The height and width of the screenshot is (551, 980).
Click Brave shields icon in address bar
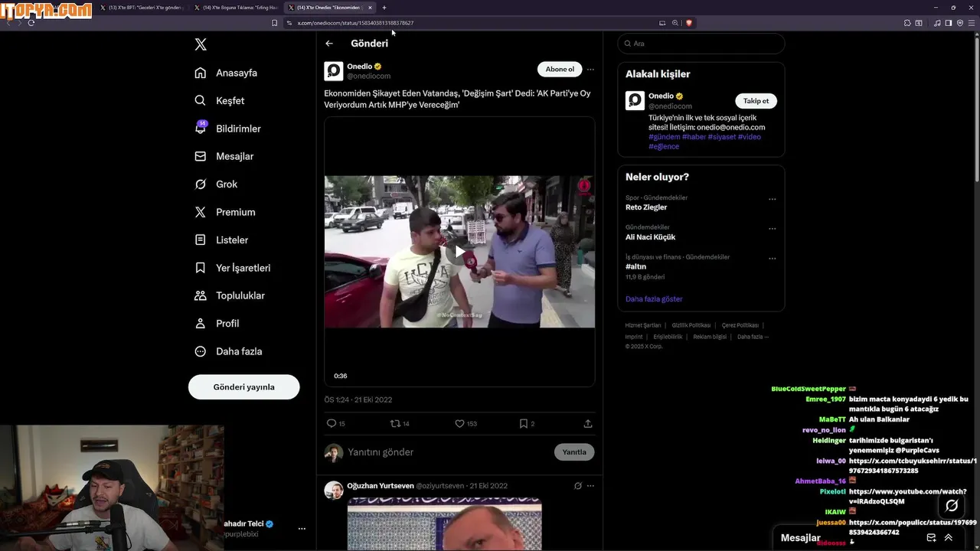pos(688,23)
